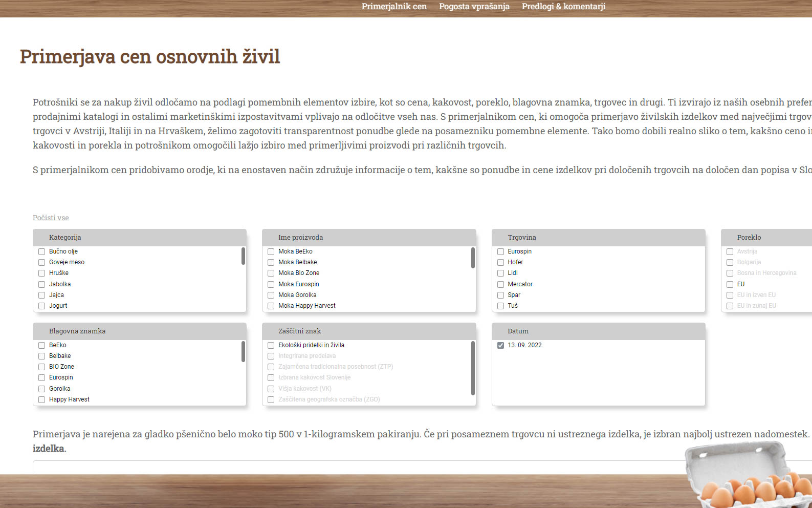Viewport: 812px width, 508px height.
Task: Click the Ime proizvoda list scrollbar
Action: click(x=473, y=258)
